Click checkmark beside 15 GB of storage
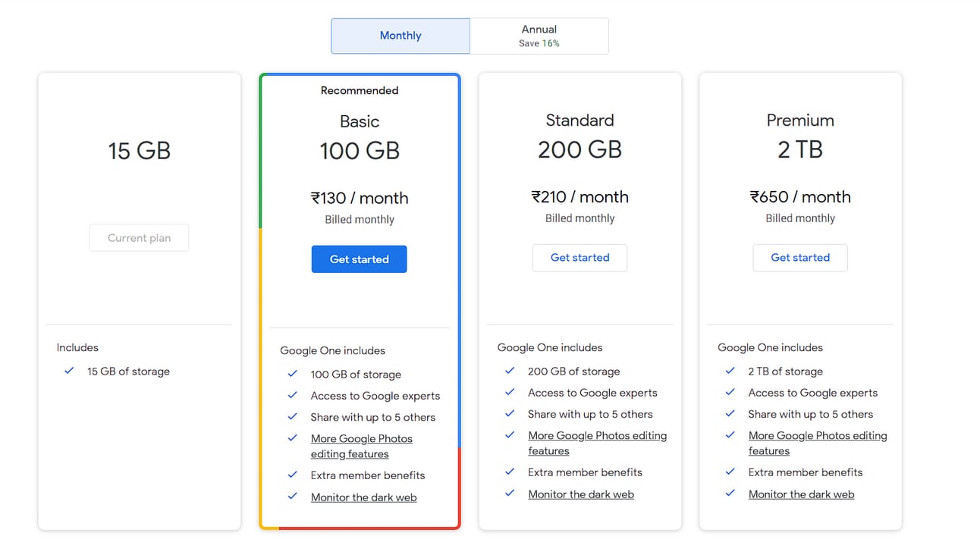This screenshot has height=555, width=980. click(x=69, y=371)
